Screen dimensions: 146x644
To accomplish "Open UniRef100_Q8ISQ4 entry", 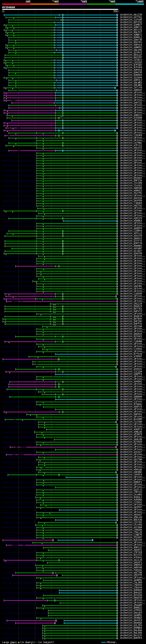I will click(131, 326).
